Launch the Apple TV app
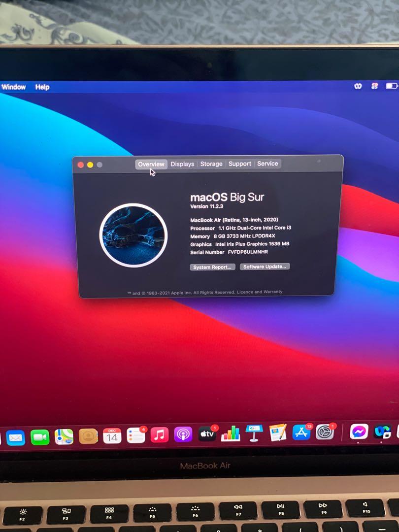The width and height of the screenshot is (399, 532). (x=207, y=434)
